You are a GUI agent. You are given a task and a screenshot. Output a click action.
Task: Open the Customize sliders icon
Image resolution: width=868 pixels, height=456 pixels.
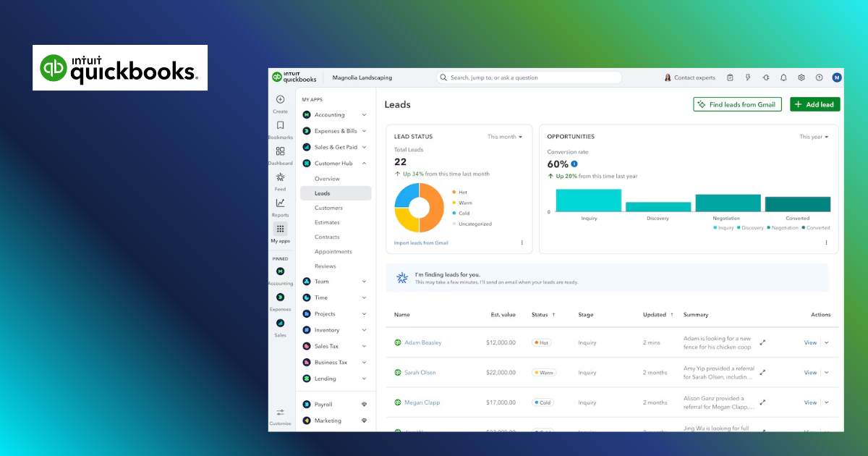[280, 413]
